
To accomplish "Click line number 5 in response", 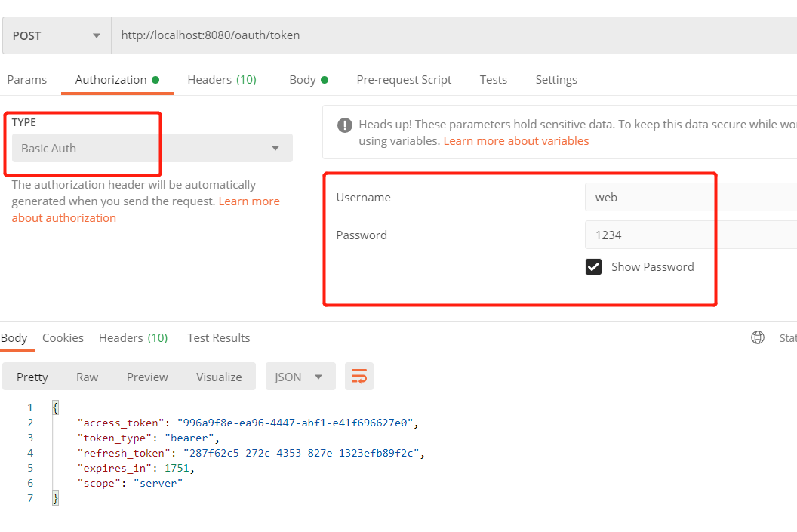I will [30, 468].
